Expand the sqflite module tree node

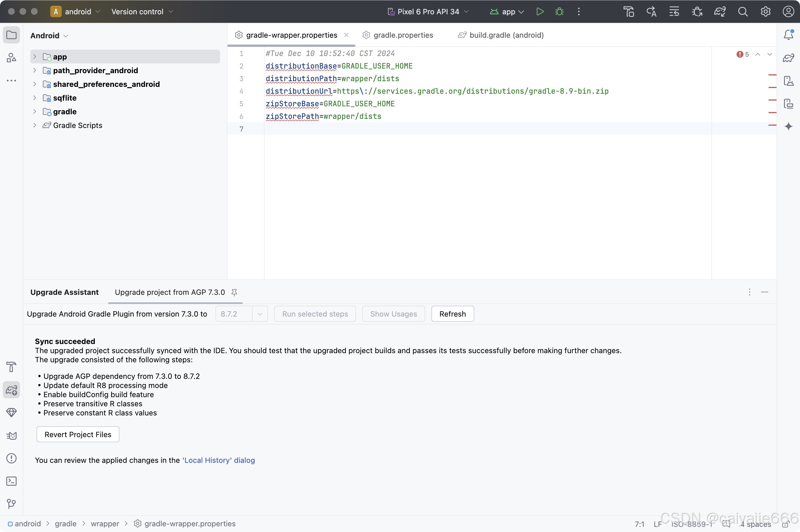35,98
